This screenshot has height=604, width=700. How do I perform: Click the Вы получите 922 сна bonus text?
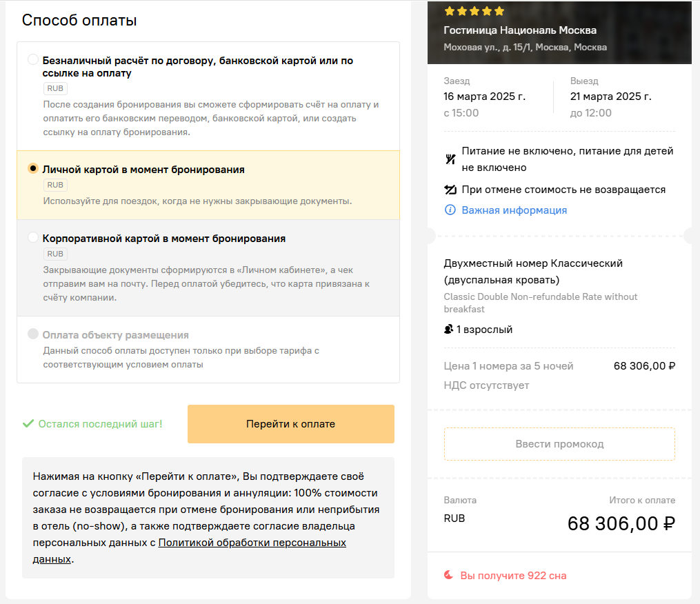tap(513, 576)
